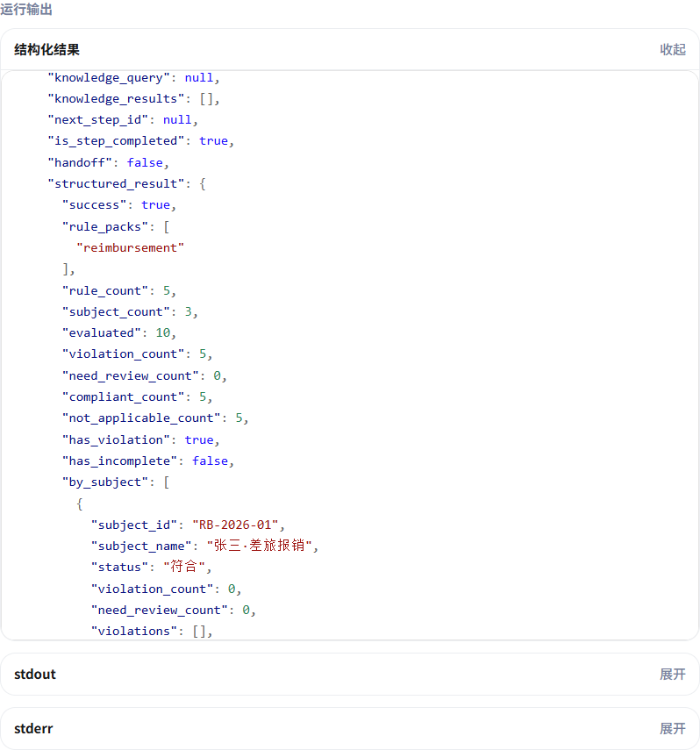700x750 pixels.
Task: Click the "need_review_count": 0 line in structured_result
Action: tap(145, 376)
